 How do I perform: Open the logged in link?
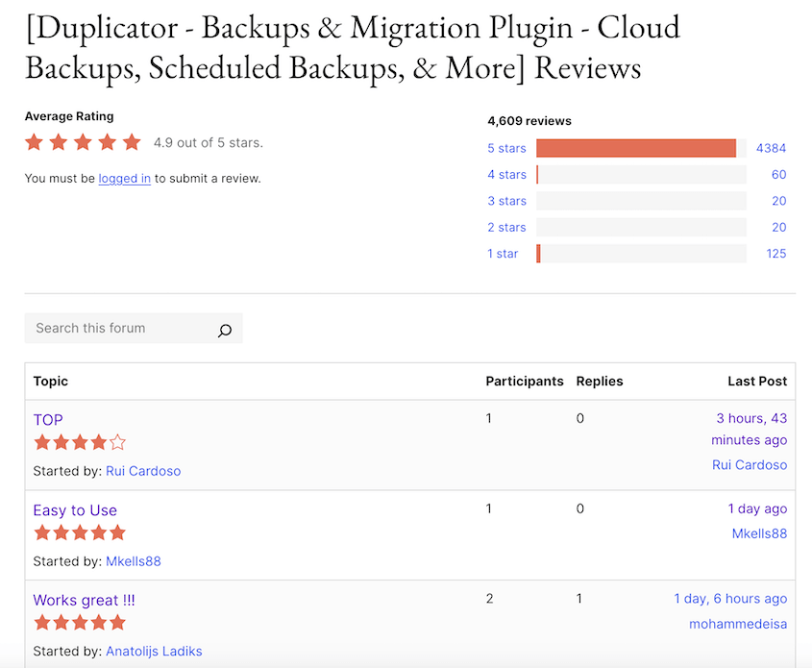[124, 179]
